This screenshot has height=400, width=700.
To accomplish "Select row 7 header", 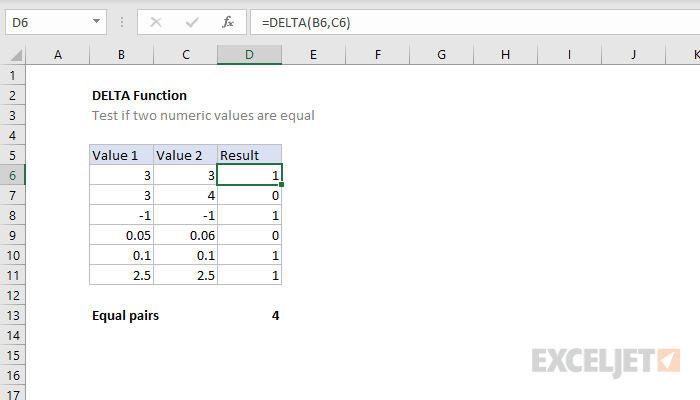I will [x=12, y=195].
